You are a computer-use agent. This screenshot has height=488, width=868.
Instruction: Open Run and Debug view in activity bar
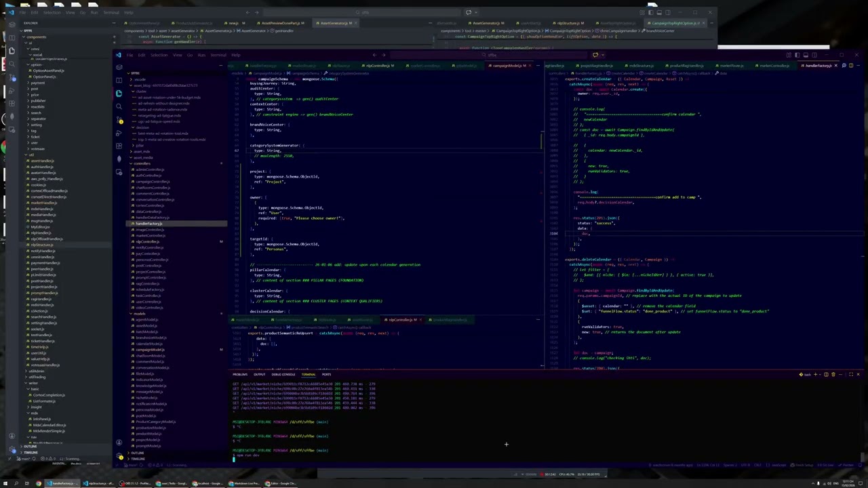(x=119, y=133)
